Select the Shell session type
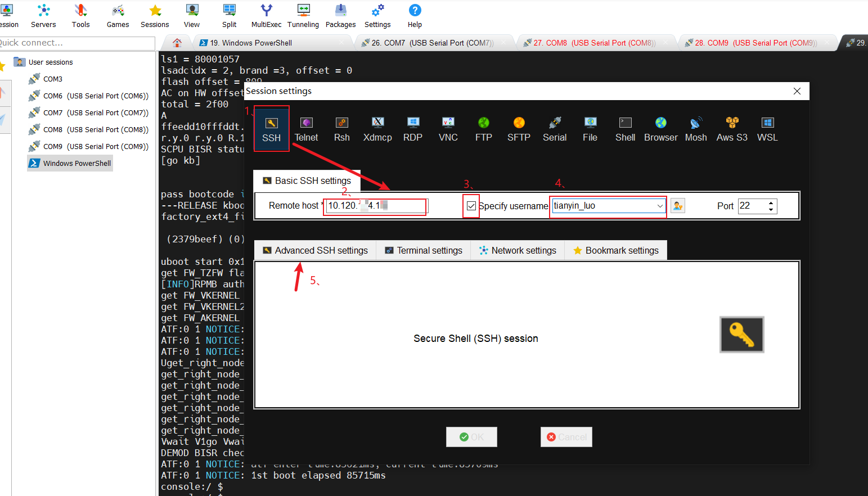Screen dimensions: 868x496 pos(626,129)
